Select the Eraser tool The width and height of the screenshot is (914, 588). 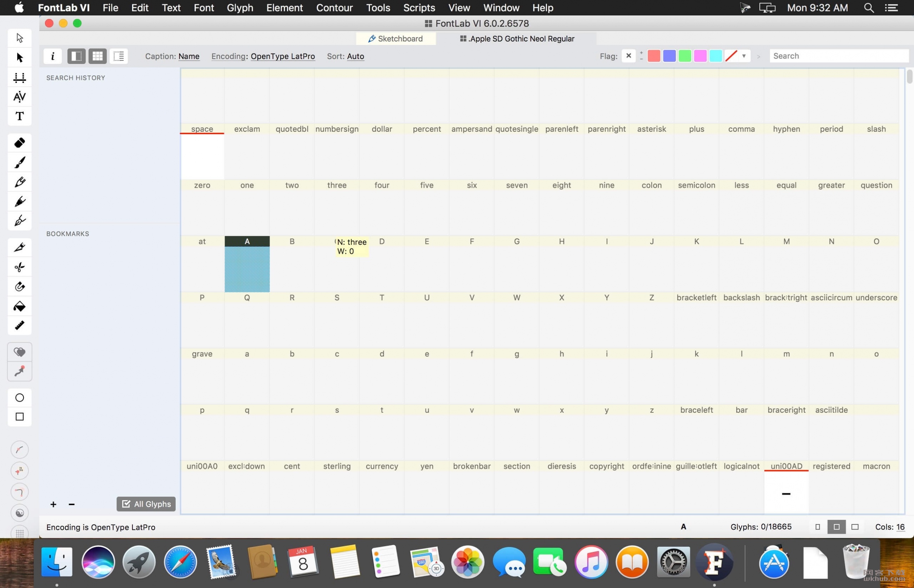20,142
